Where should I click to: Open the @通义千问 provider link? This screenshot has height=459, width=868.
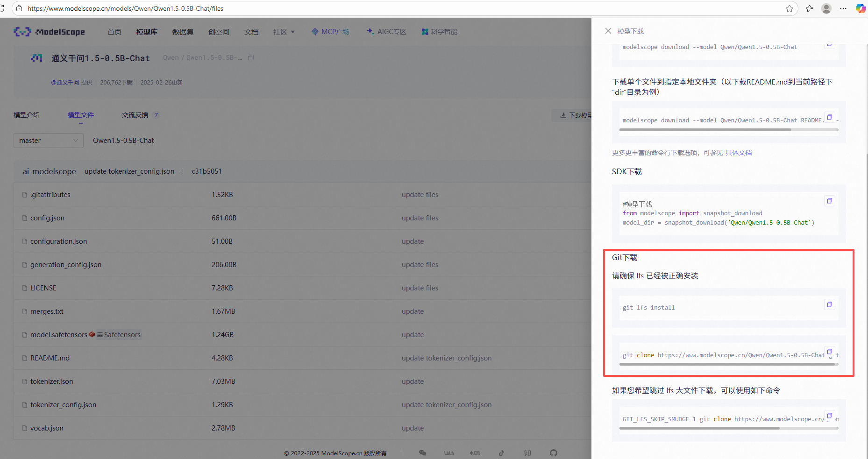65,83
